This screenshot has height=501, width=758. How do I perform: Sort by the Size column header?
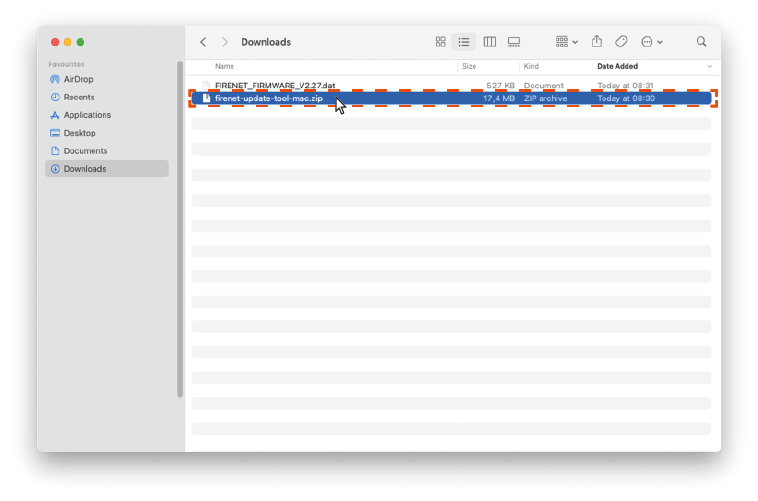tap(469, 66)
